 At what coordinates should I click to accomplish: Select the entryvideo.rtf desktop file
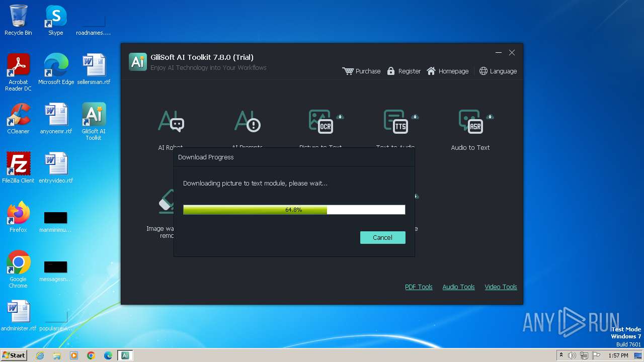56,168
